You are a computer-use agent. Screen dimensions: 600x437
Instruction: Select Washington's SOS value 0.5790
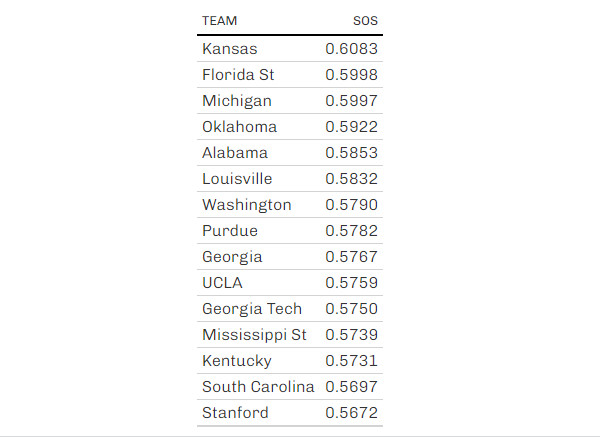[351, 205]
